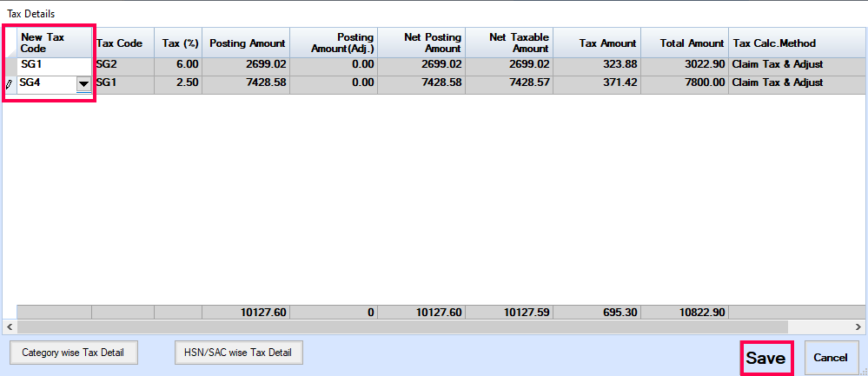Select the 2699.02 Net Taxable Amount cell
868x376 pixels.
(x=509, y=65)
